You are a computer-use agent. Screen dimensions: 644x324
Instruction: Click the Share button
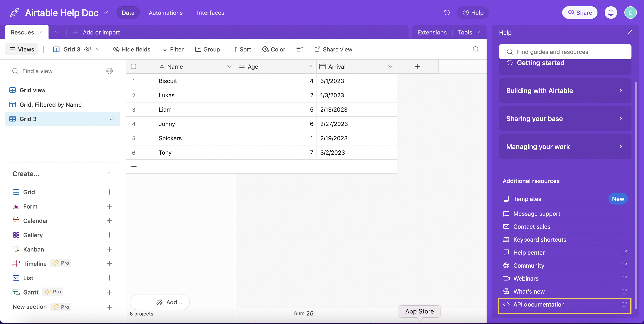point(580,13)
